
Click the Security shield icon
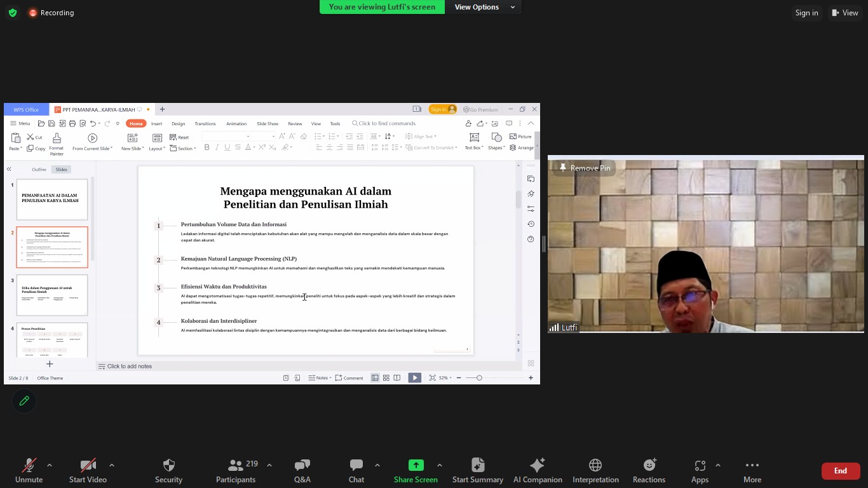(168, 465)
